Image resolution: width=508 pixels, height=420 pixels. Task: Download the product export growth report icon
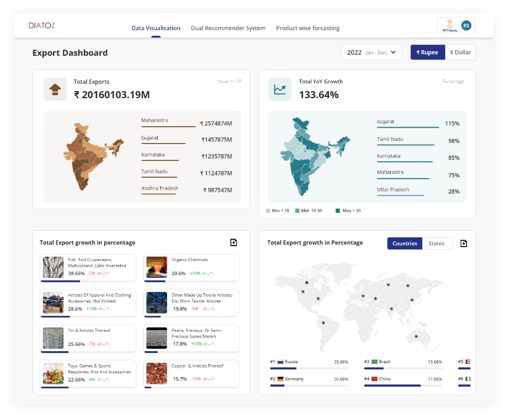(x=234, y=243)
